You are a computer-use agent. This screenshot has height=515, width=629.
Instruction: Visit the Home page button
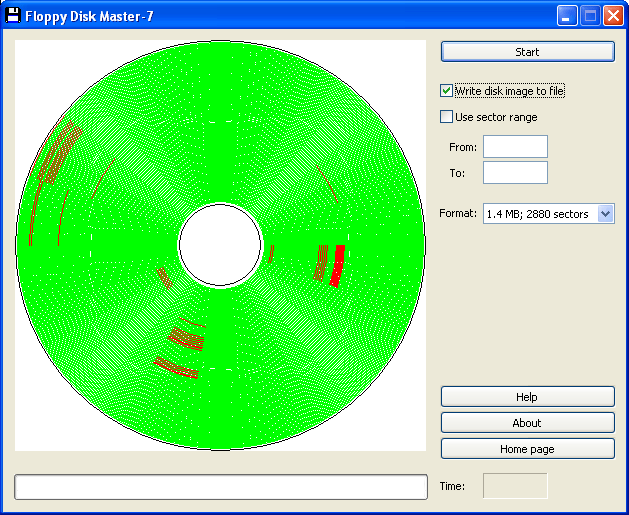(528, 448)
